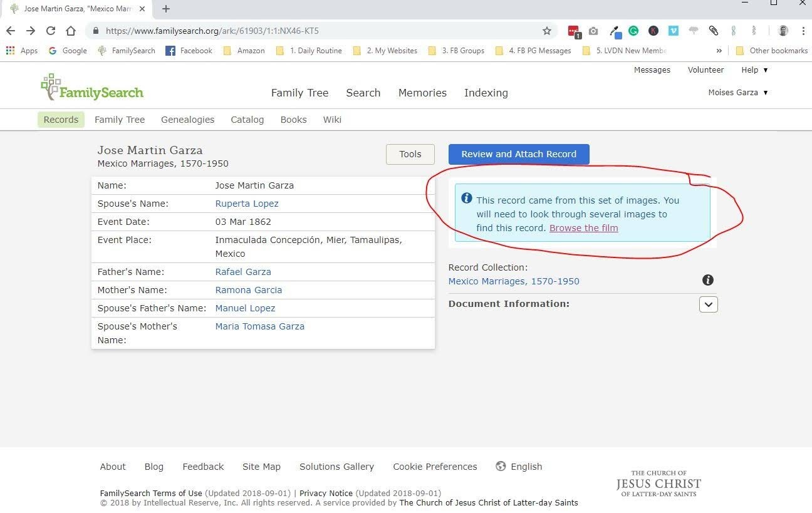Click the paperclip extension icon
This screenshot has width=812, height=513.
[713, 31]
